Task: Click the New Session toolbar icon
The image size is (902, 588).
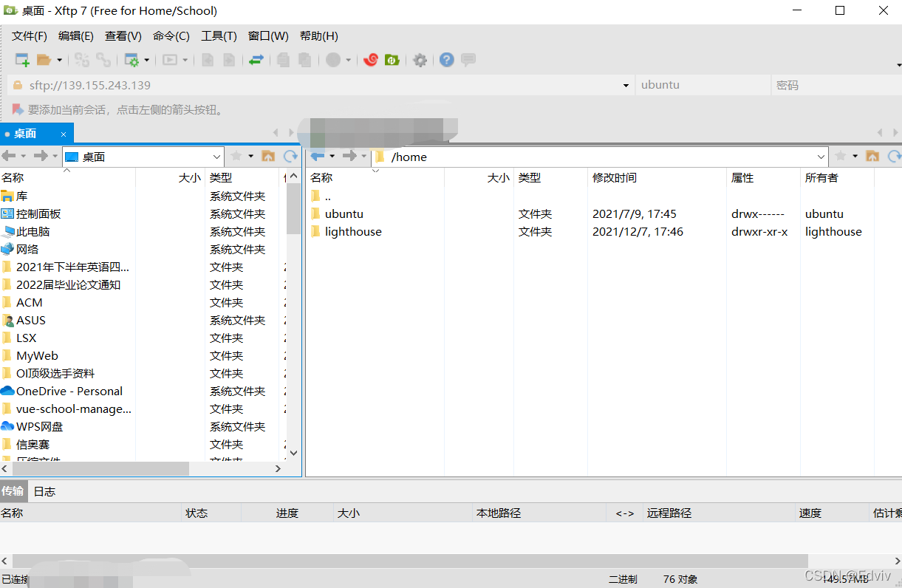Action: tap(22, 60)
